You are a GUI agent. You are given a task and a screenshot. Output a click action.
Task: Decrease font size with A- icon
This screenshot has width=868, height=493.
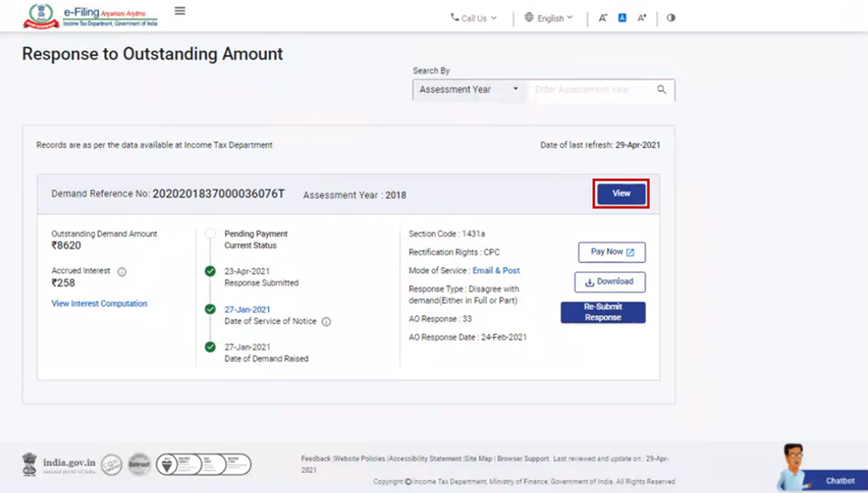(x=603, y=18)
